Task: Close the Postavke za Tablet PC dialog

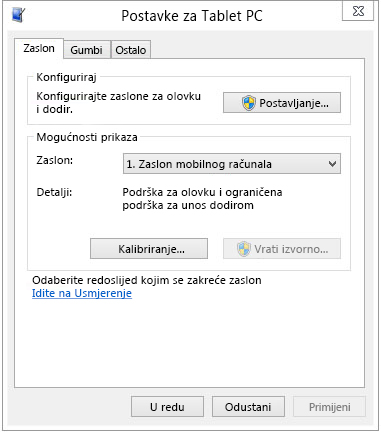Action: click(358, 11)
